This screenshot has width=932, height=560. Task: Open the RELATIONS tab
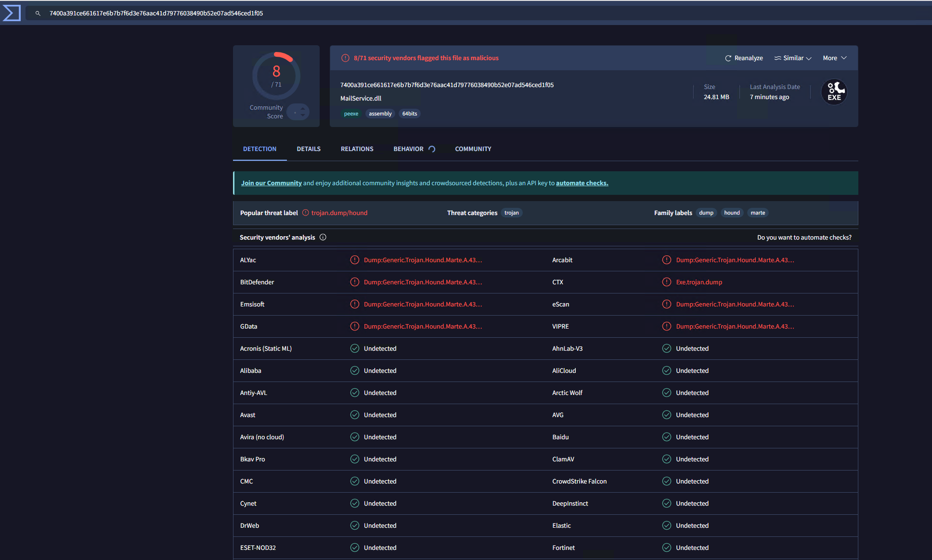click(x=357, y=149)
